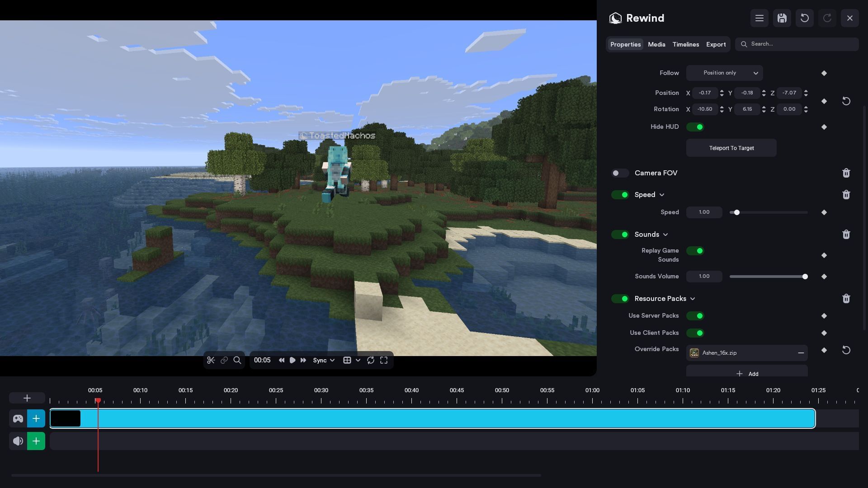Open the hamburger menu in Rewind header
The image size is (868, 488).
pos(759,18)
